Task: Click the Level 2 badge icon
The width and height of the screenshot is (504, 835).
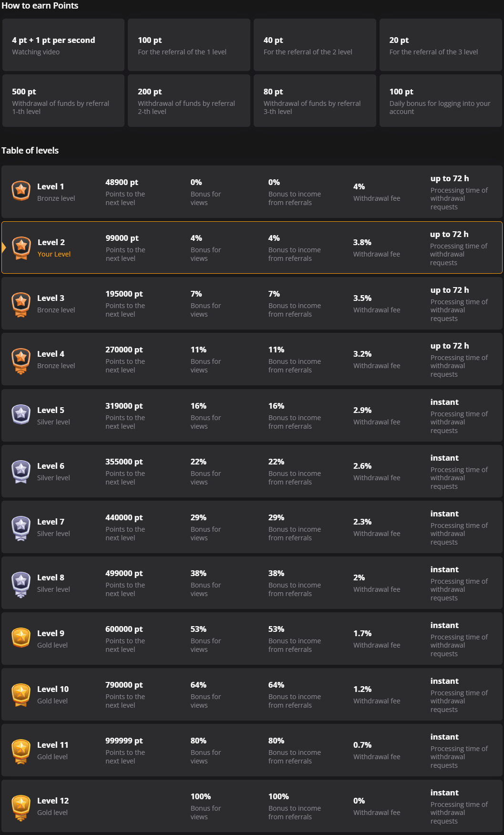Action: click(x=21, y=247)
